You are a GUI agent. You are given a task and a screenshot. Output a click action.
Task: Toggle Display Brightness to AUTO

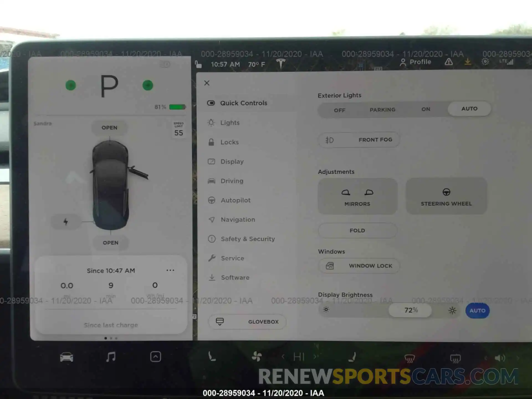[x=477, y=310]
